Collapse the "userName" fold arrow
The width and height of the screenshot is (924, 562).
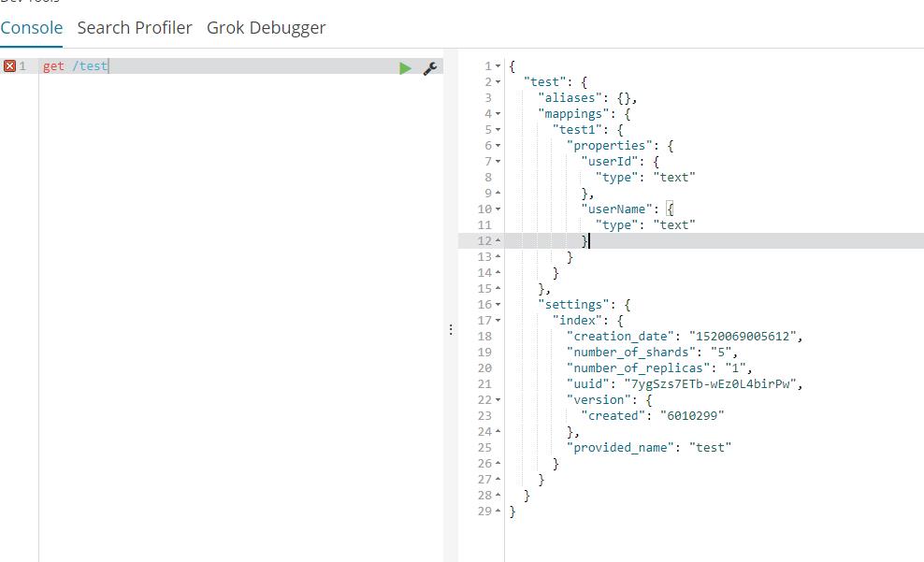pyautogui.click(x=498, y=209)
